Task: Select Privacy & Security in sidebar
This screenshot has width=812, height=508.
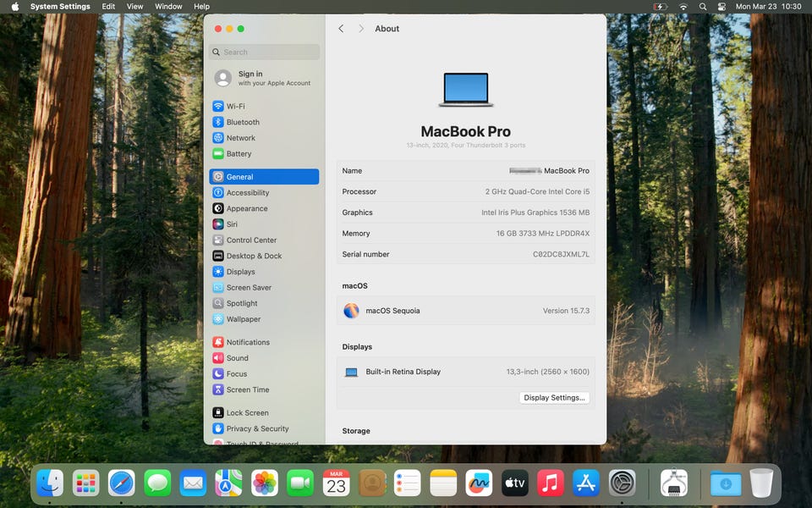Action: (257, 429)
